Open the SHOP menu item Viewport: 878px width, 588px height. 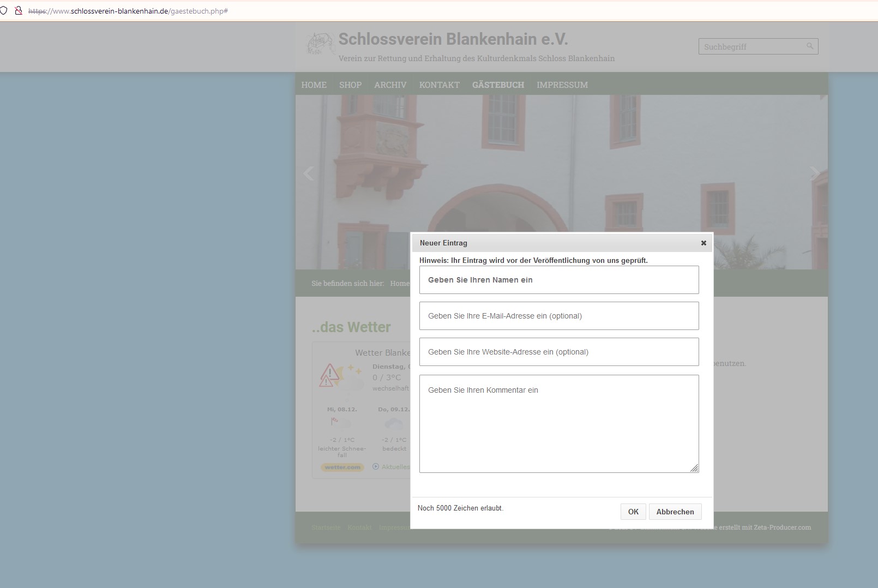[350, 85]
